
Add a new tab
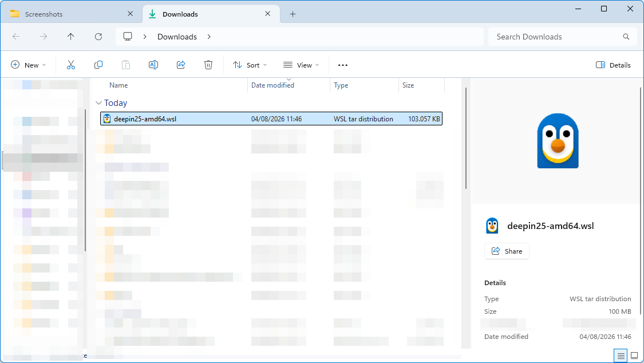[x=293, y=14]
